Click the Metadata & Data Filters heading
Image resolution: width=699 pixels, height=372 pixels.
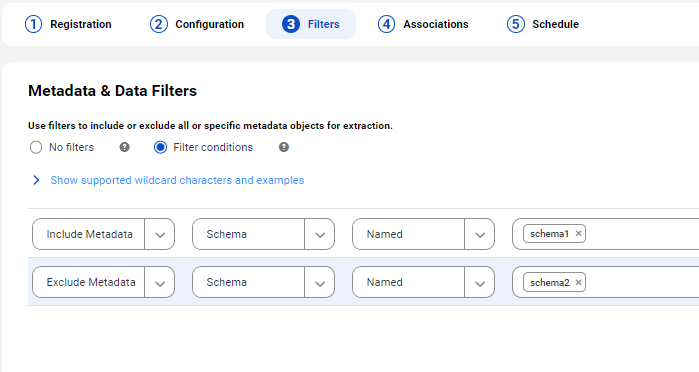(x=112, y=91)
